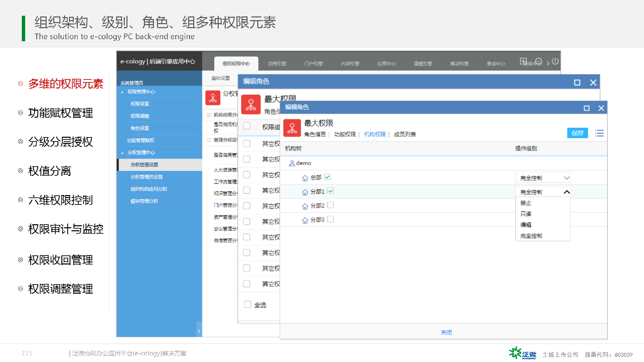This screenshot has height=362, width=644.
Task: Open 角色设置 in the sidebar
Action: tap(140, 128)
